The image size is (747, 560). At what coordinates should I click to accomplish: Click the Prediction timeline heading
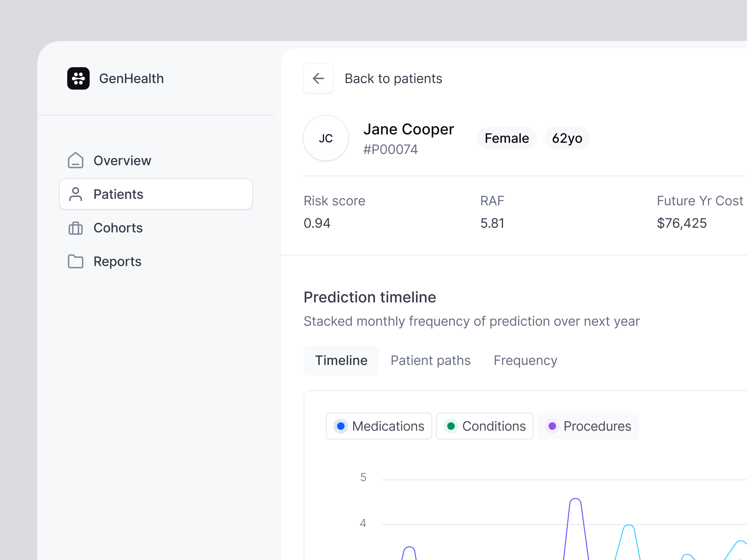pyautogui.click(x=370, y=297)
